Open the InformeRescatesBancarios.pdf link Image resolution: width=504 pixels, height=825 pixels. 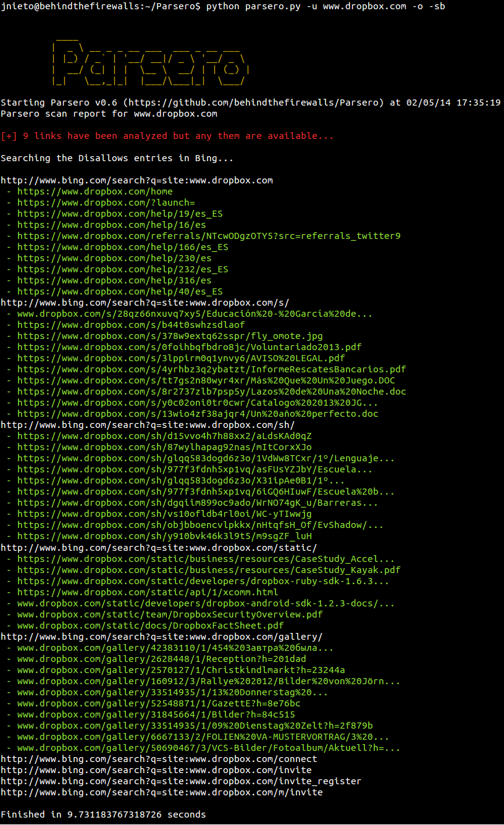pyautogui.click(x=212, y=369)
